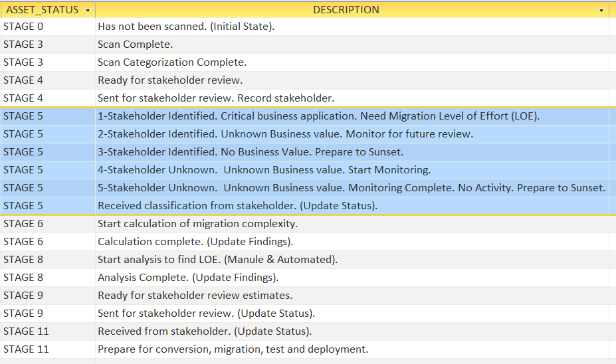Viewport: 616px width, 364px height.
Task: Click the '5-Stakeholder Unknown' Monitoring Complete cell
Action: click(x=351, y=188)
